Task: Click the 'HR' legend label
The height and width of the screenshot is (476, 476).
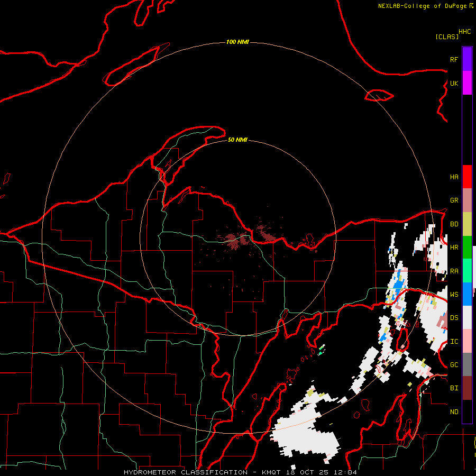Action: [x=454, y=248]
